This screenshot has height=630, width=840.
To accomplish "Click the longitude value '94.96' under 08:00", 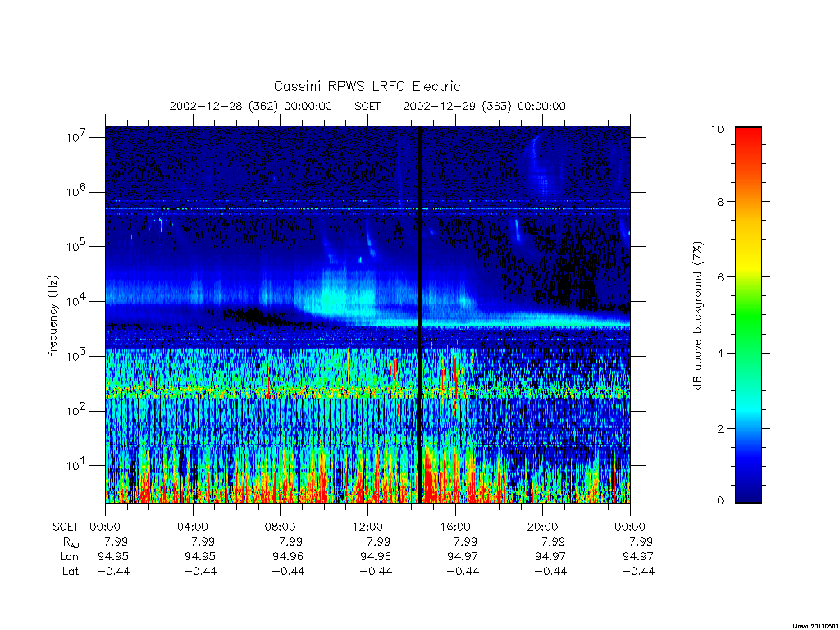I will (287, 557).
